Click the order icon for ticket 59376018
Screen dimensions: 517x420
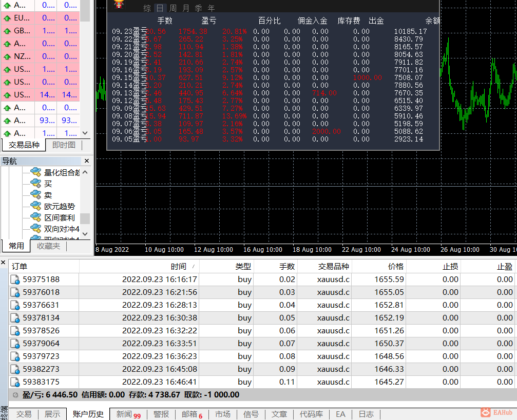point(15,292)
